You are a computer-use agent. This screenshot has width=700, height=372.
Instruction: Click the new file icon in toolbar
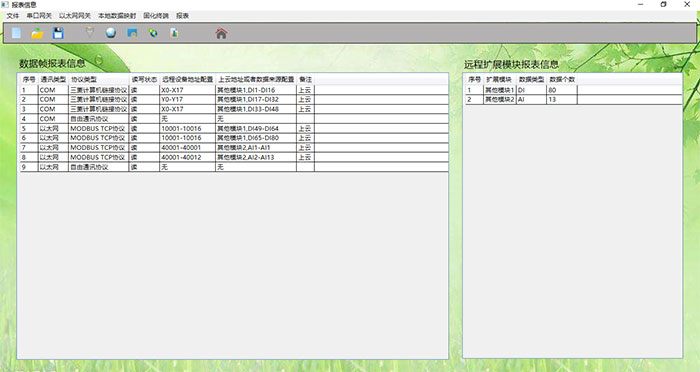tap(16, 33)
